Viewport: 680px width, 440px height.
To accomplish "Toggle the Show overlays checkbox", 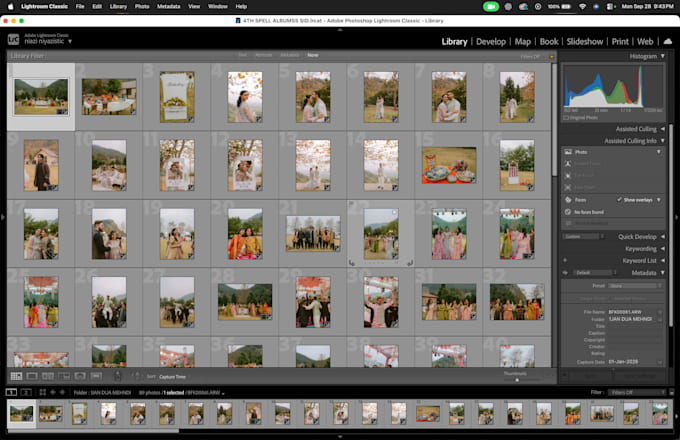I will pos(620,200).
